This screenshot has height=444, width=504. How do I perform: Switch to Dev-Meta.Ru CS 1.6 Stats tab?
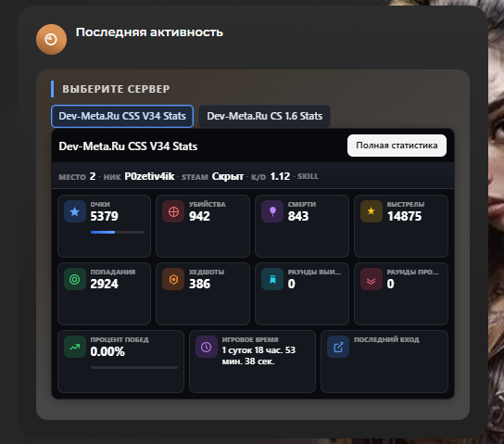[265, 116]
